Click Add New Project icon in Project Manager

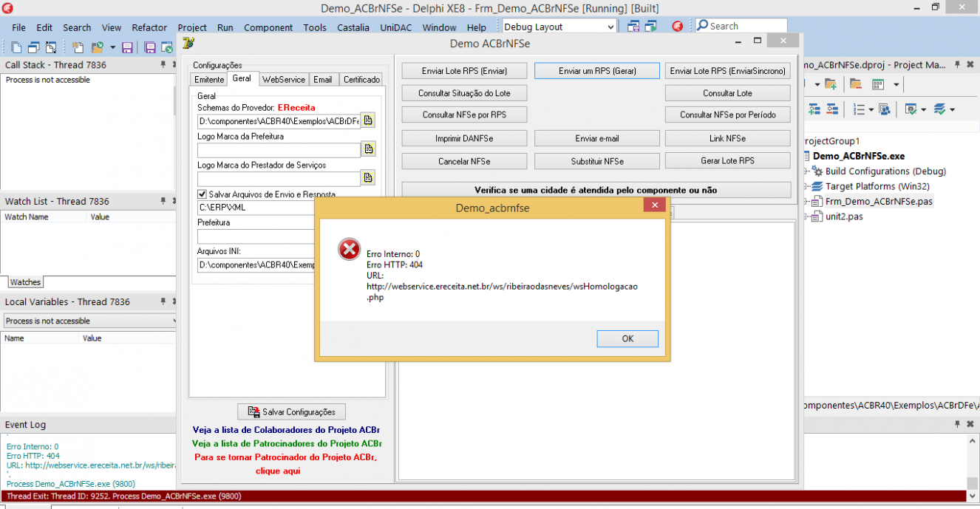click(831, 83)
